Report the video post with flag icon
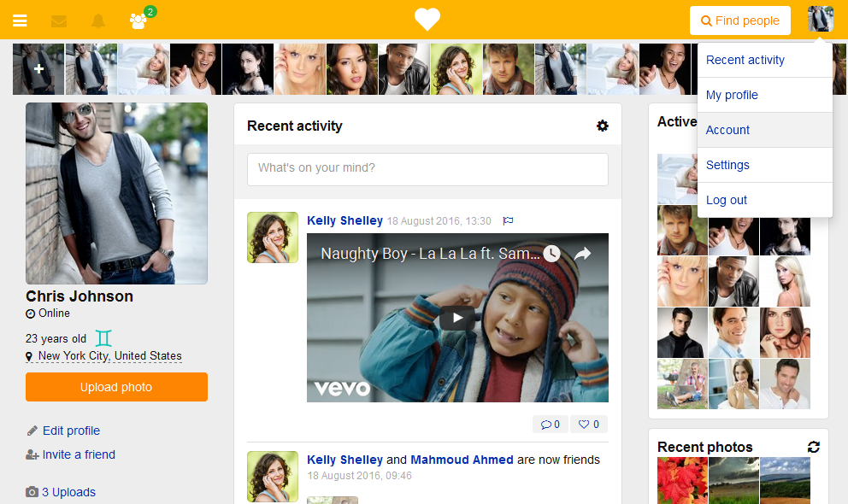848x504 pixels. 508,220
